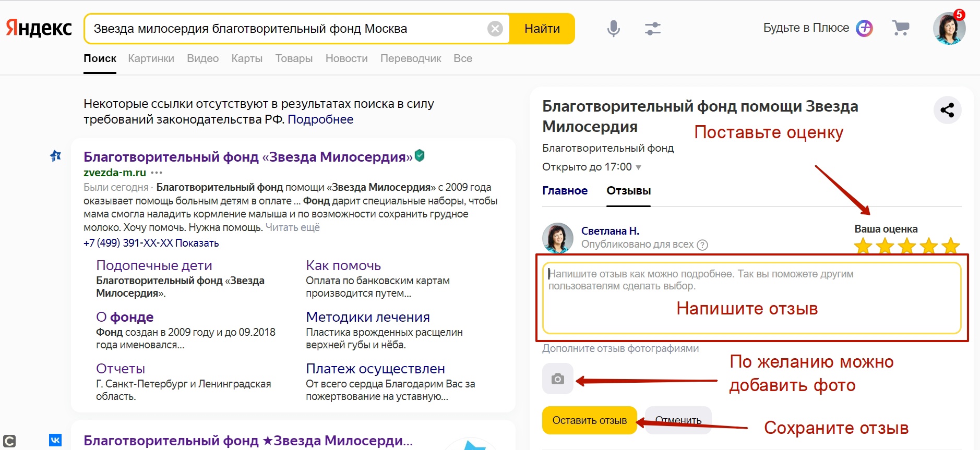Switch to the Картинки tab

pos(151,58)
